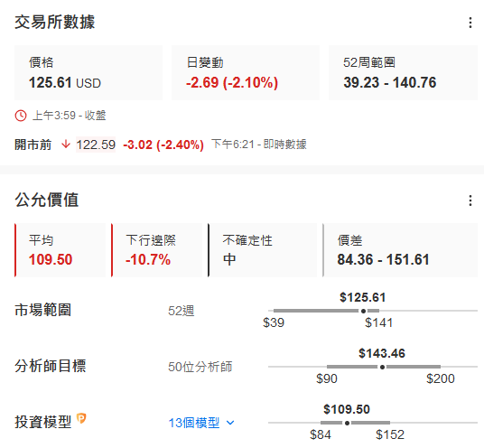Click the 52週 market range slider dot

(363, 311)
